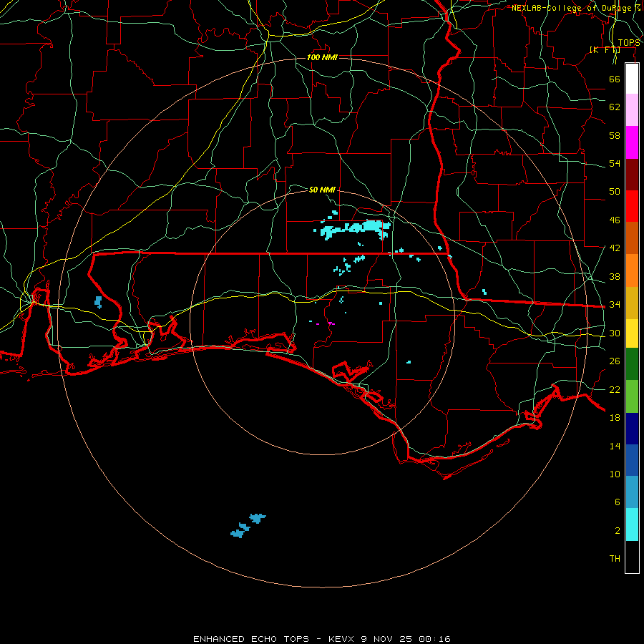
Task: Click the "66" legend value
Action: 615,79
